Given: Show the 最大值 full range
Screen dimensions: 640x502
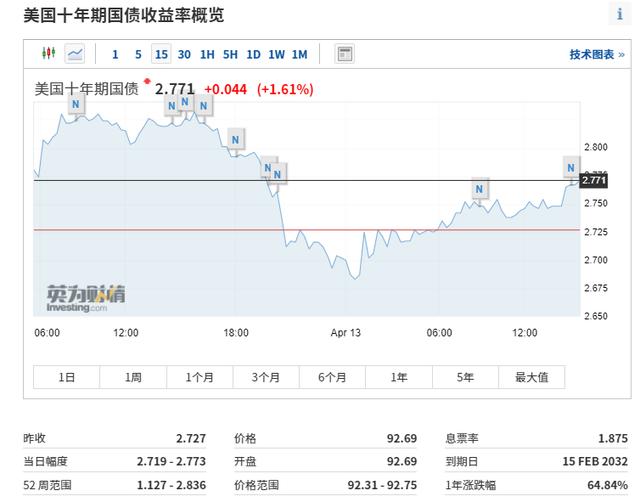Looking at the screenshot, I should point(532,377).
